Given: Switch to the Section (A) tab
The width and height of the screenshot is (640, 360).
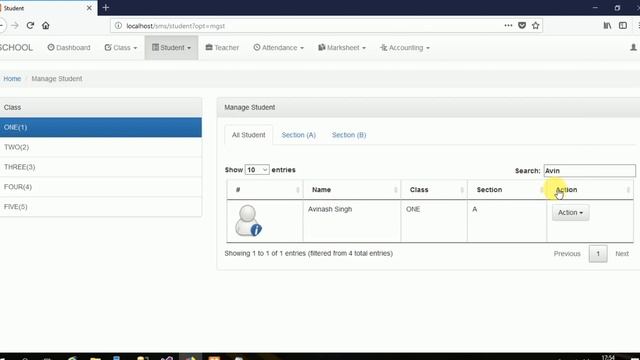Looking at the screenshot, I should (x=299, y=135).
